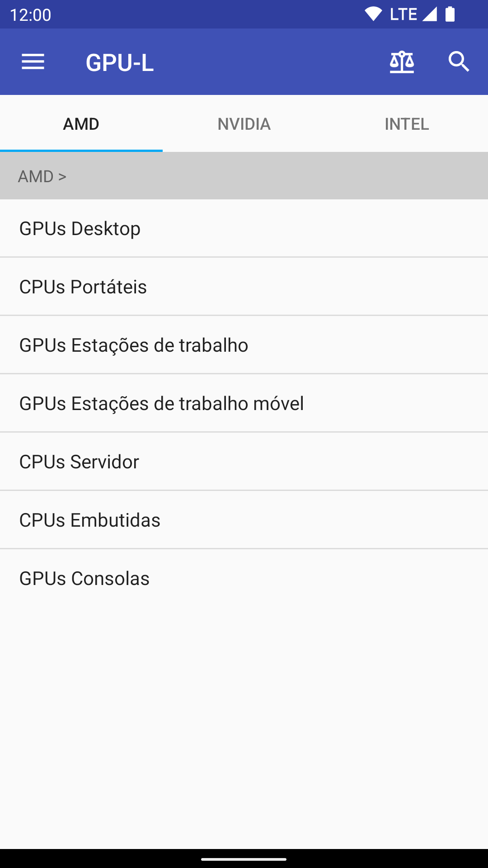Tap the AMD > breadcrumb path
This screenshot has width=488, height=868.
(x=42, y=176)
